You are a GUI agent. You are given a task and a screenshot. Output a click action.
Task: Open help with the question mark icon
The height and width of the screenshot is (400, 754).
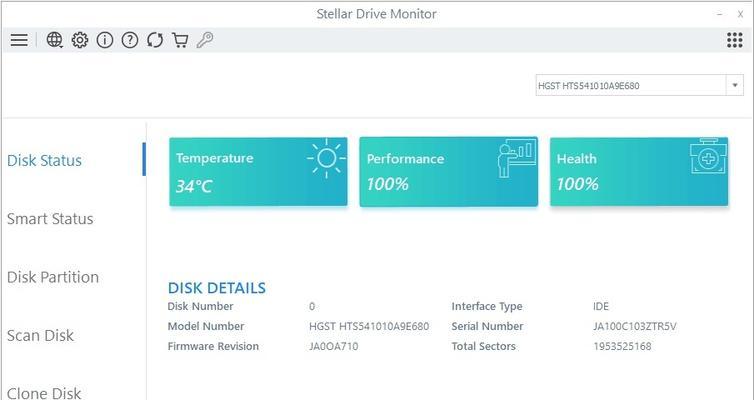130,40
